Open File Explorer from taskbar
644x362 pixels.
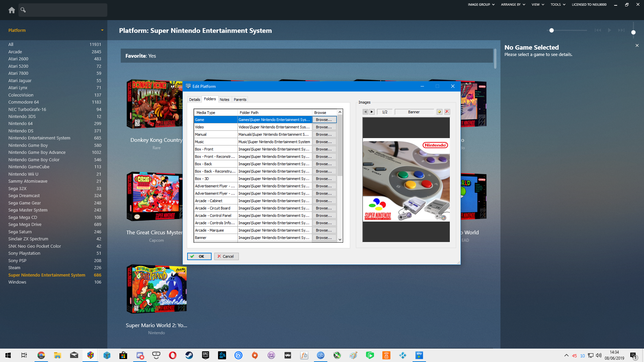[58, 355]
